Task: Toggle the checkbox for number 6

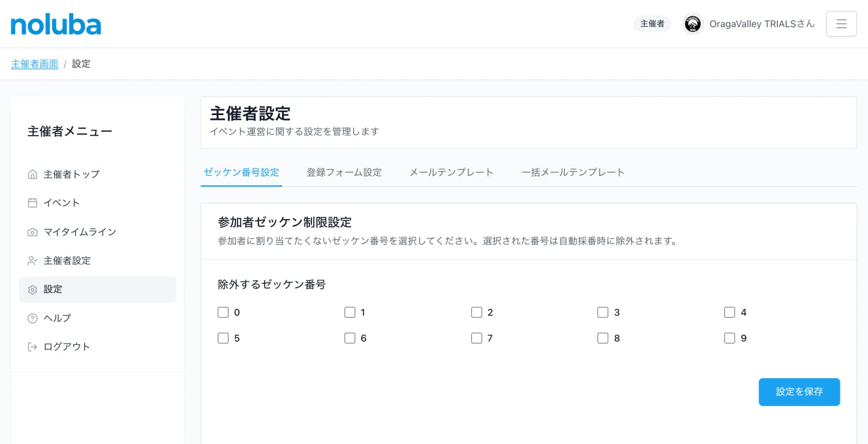Action: click(350, 338)
